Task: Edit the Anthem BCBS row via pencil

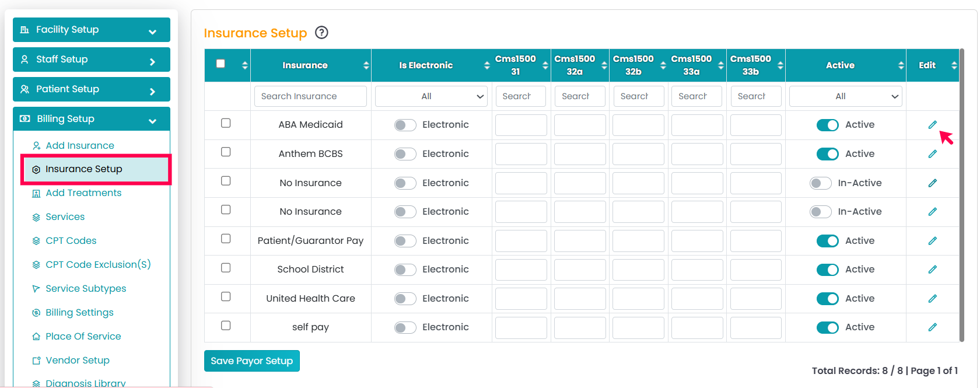Action: pyautogui.click(x=932, y=154)
